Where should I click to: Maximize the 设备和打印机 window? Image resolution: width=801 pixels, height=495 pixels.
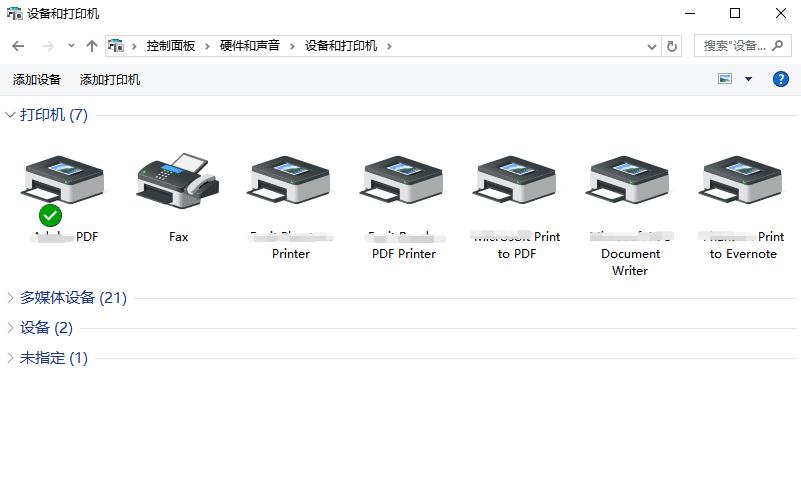735,13
